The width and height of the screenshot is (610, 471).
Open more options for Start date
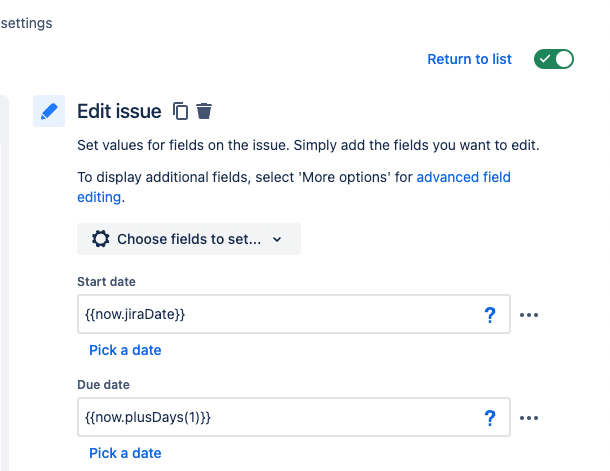tap(530, 315)
